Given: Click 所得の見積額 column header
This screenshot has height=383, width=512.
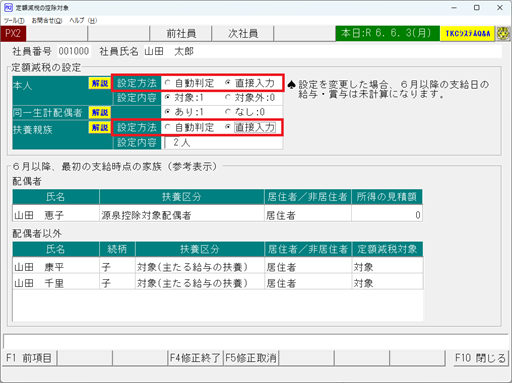Looking at the screenshot, I should pyautogui.click(x=387, y=197).
